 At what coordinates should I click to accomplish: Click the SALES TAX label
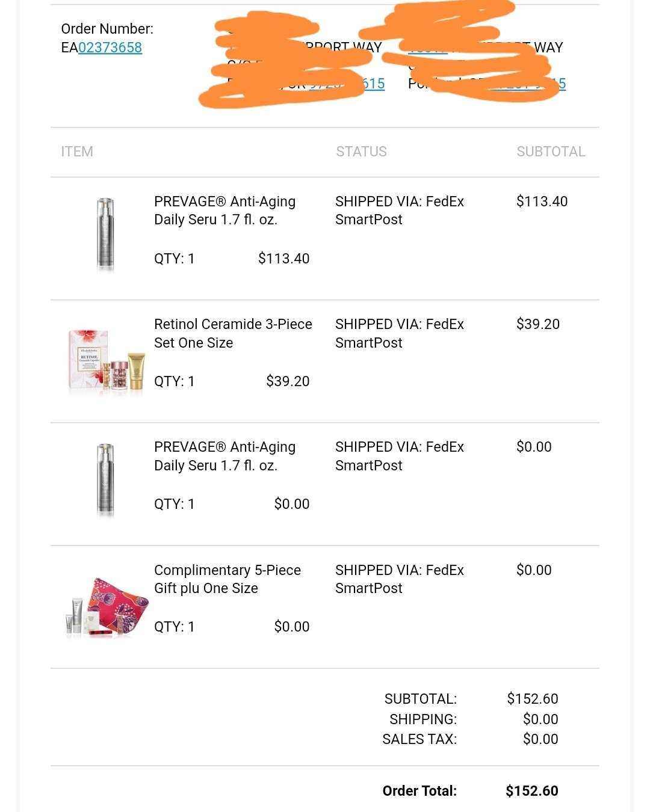pos(419,739)
